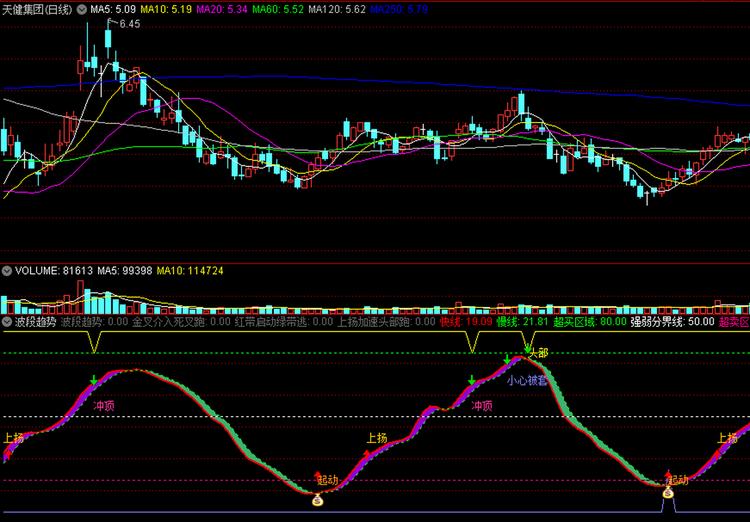Click the second 冲顶 label near the center-right

point(482,406)
